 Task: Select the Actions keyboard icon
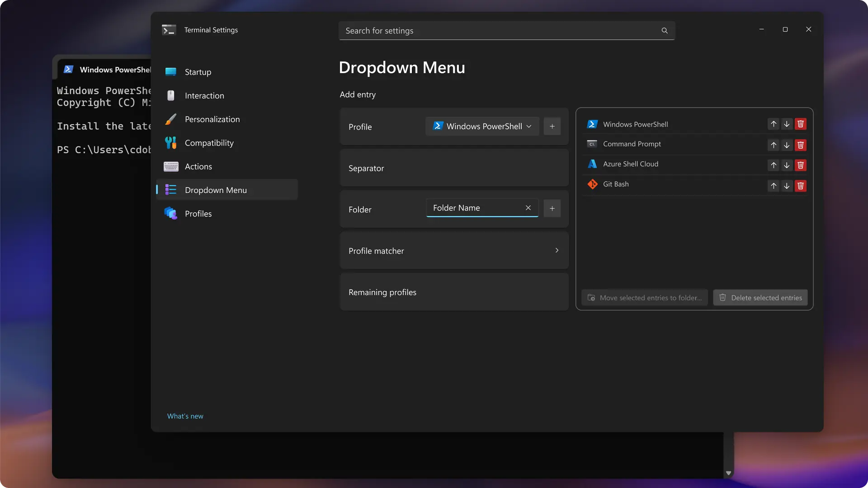[170, 166]
